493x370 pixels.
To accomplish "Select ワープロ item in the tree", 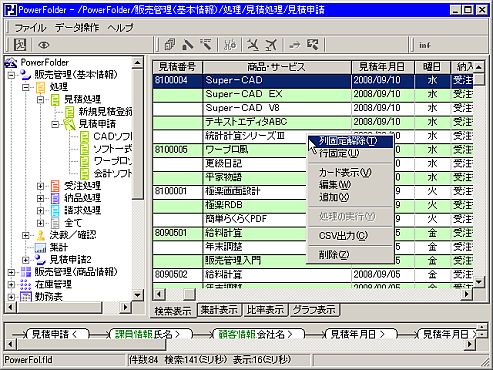I will pos(113,161).
